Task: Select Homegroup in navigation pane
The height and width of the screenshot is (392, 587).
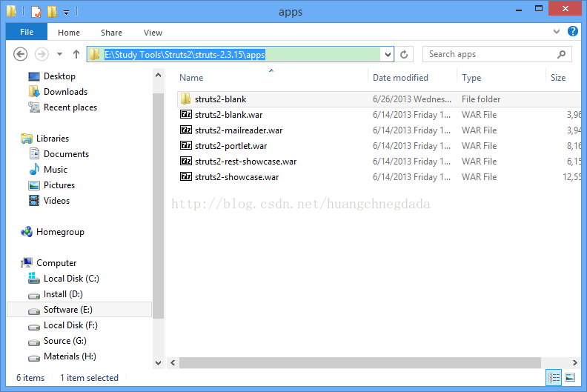Action: [x=60, y=232]
